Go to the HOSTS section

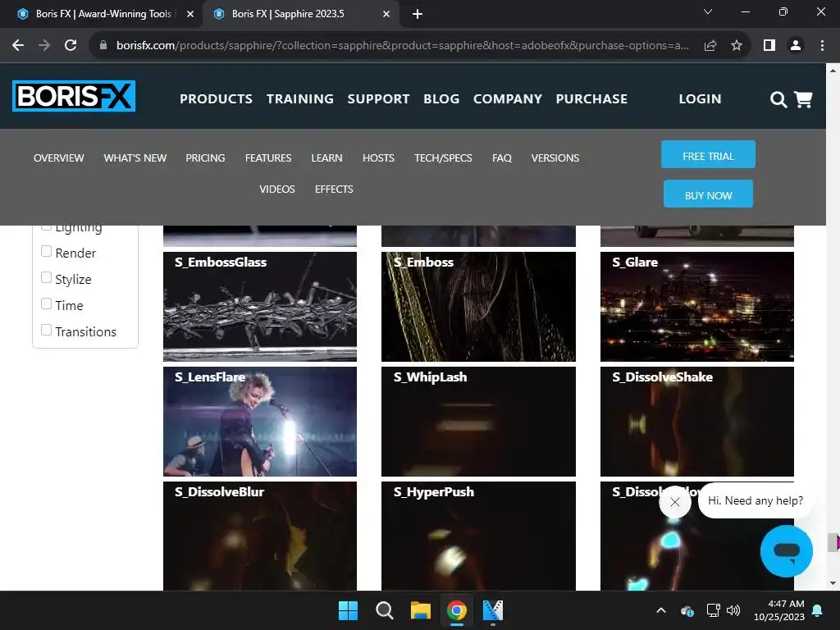(x=378, y=158)
